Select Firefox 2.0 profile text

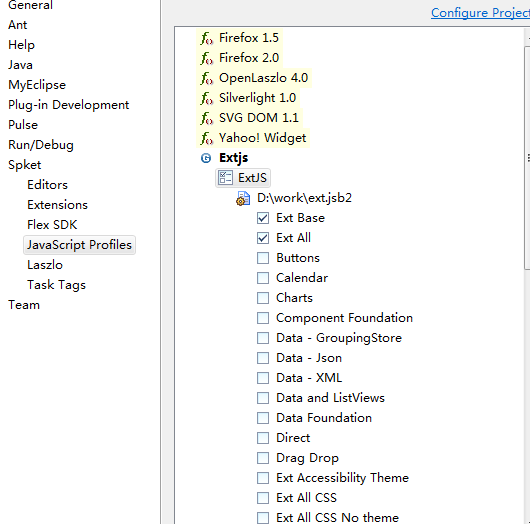click(x=249, y=58)
